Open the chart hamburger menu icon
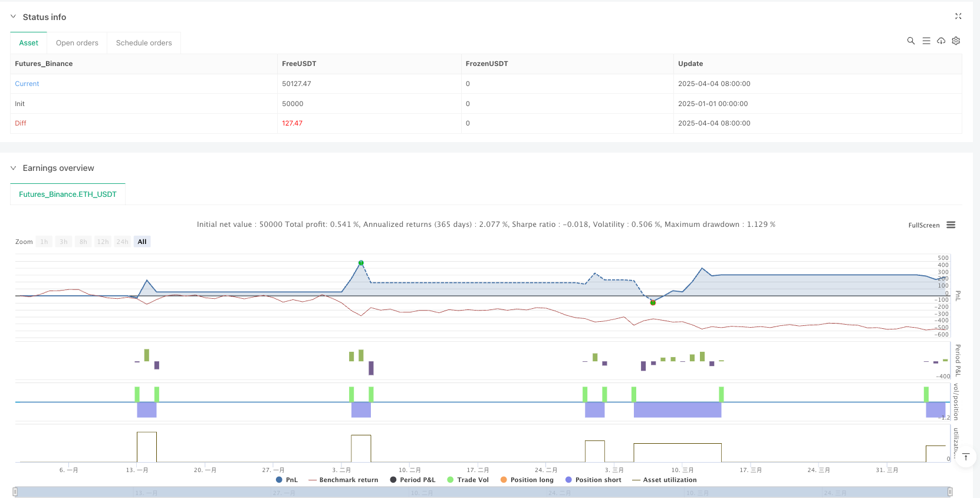Viewport: 980px width, 498px height. click(951, 225)
